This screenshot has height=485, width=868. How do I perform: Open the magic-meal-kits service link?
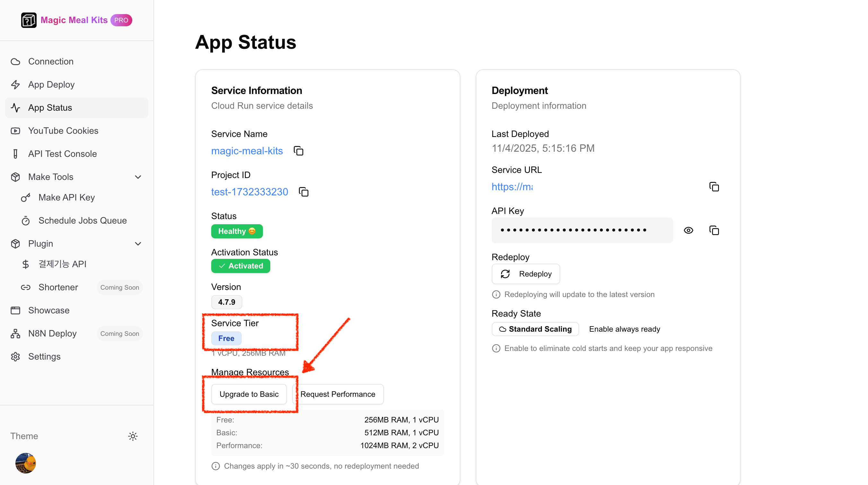tap(247, 151)
